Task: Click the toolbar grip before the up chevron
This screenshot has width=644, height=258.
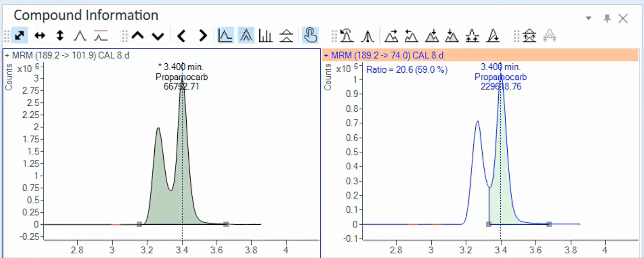Action: pyautogui.click(x=124, y=36)
